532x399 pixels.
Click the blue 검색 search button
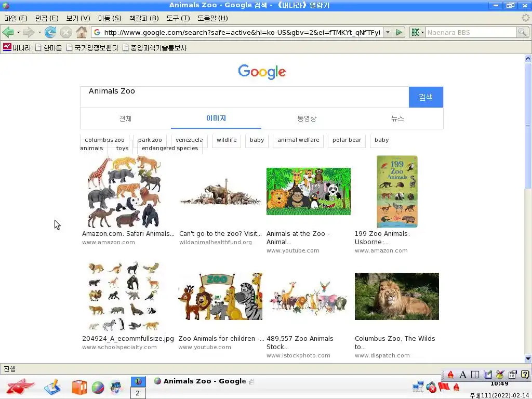(x=426, y=97)
